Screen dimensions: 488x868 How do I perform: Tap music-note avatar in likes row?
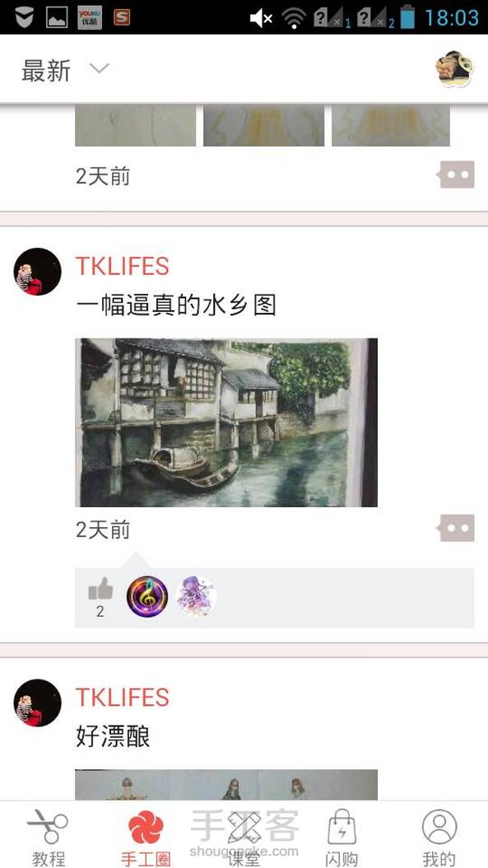[147, 597]
